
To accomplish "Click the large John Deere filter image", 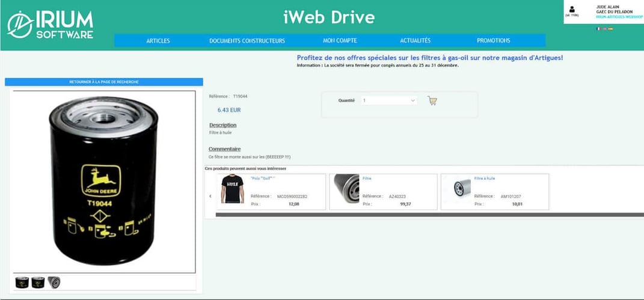I will (103, 182).
